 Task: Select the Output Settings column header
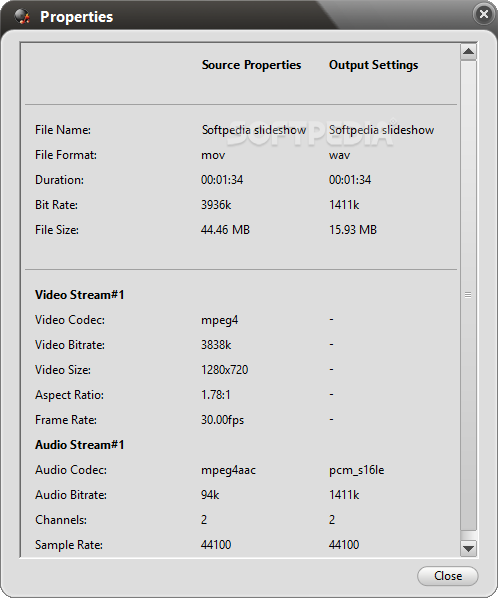tap(373, 65)
